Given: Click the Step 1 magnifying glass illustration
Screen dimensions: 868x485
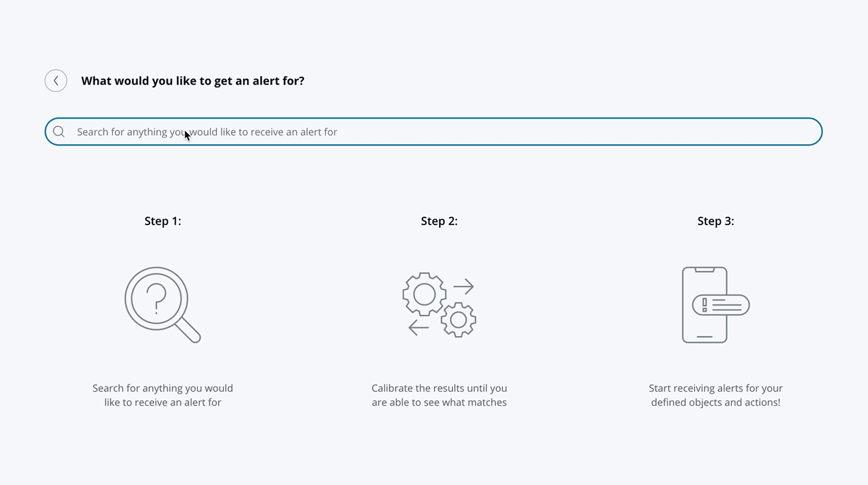Looking at the screenshot, I should (162, 304).
